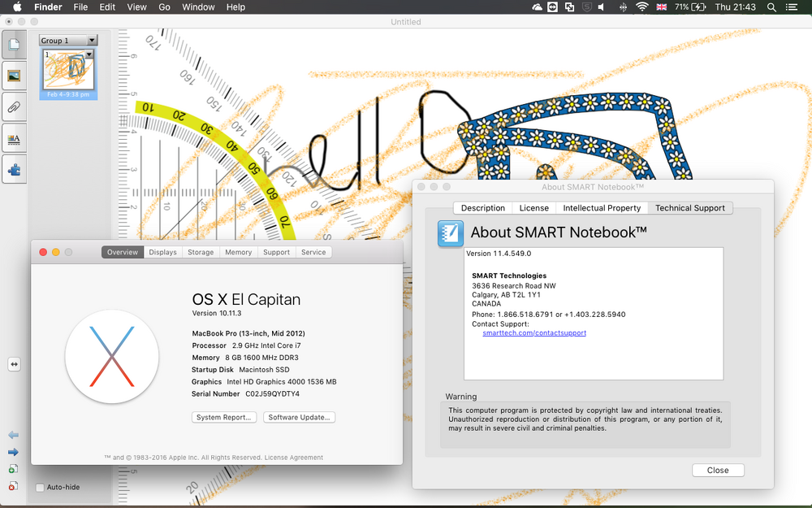
Task: Delete the page with red X icon
Action: tap(14, 486)
